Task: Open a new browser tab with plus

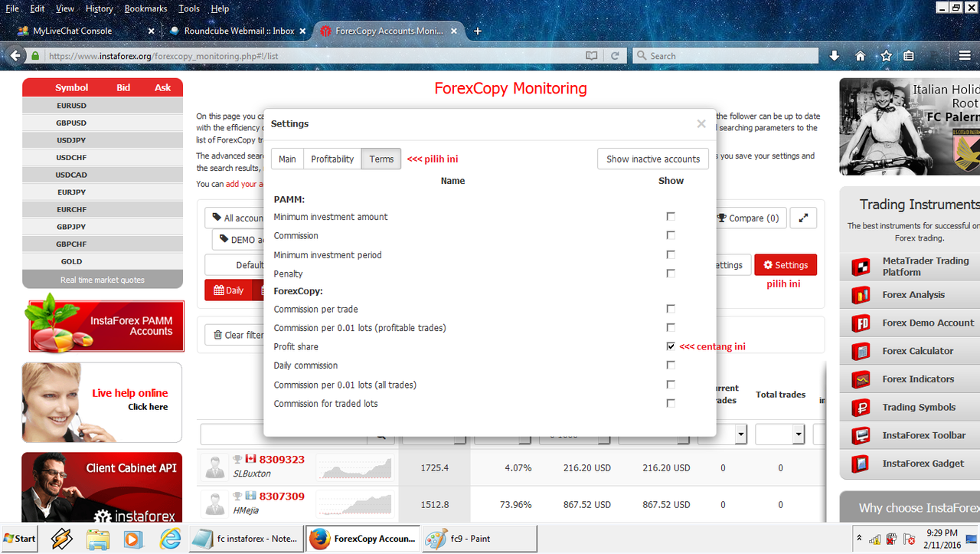Action: coord(478,31)
